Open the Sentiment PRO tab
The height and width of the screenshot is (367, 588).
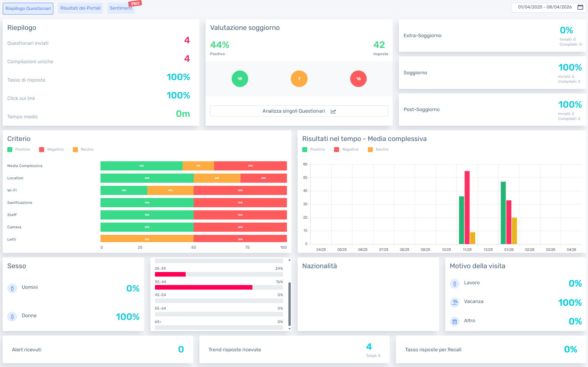[x=121, y=8]
